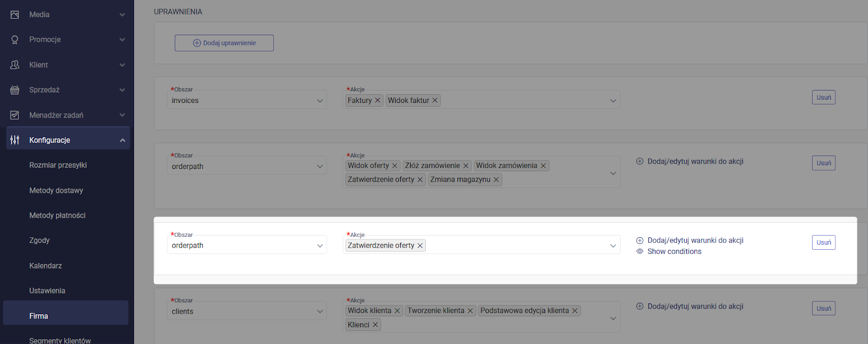Remove the Faktury tag
This screenshot has width=868, height=344.
coord(378,100)
